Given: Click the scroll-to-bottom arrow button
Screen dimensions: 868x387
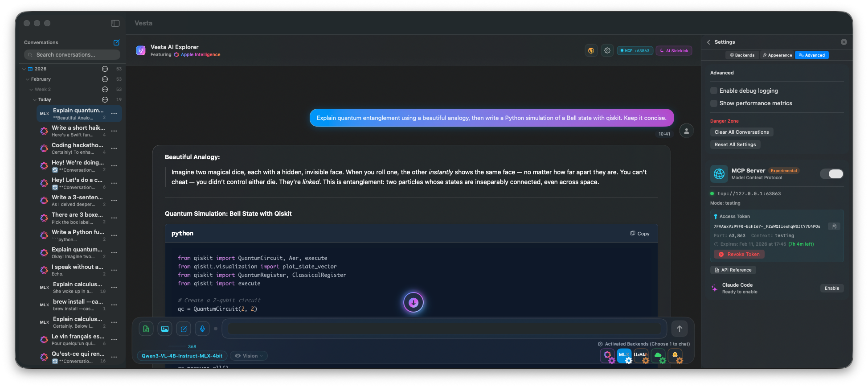Looking at the screenshot, I should [x=413, y=302].
